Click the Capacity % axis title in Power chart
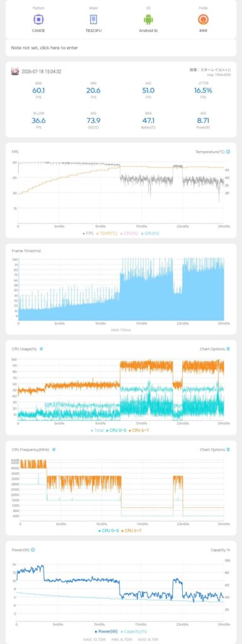This screenshot has height=644, width=242. click(x=220, y=550)
